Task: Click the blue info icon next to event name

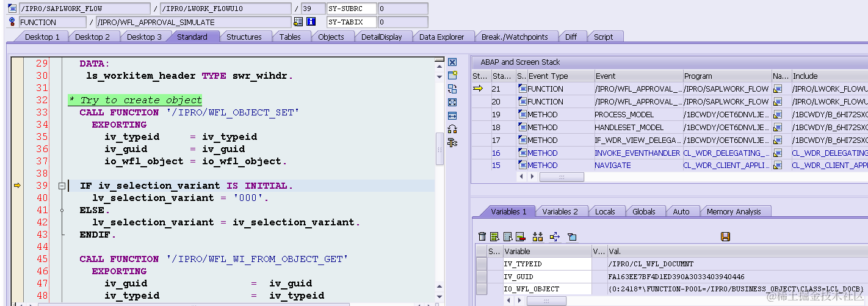Action: coord(311,22)
